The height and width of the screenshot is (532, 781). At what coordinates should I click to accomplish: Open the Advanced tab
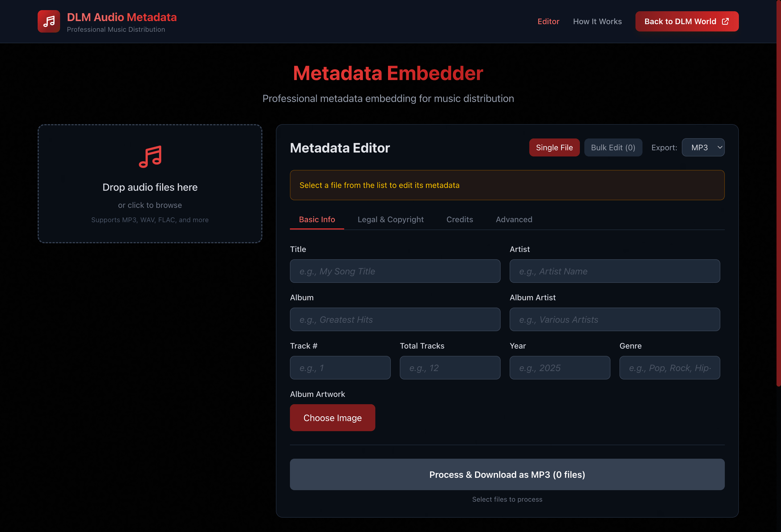[x=514, y=219]
